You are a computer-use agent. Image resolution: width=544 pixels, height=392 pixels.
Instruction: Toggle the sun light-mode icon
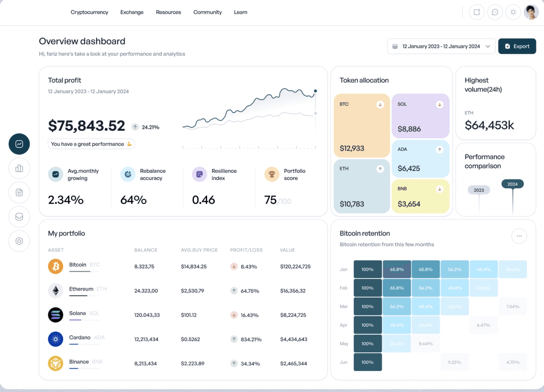point(513,12)
